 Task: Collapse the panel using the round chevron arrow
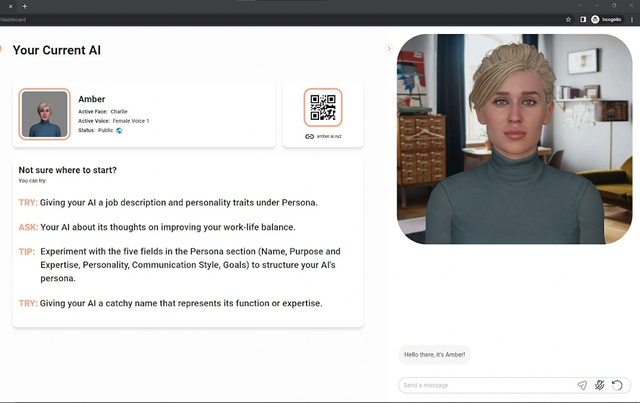(x=389, y=49)
